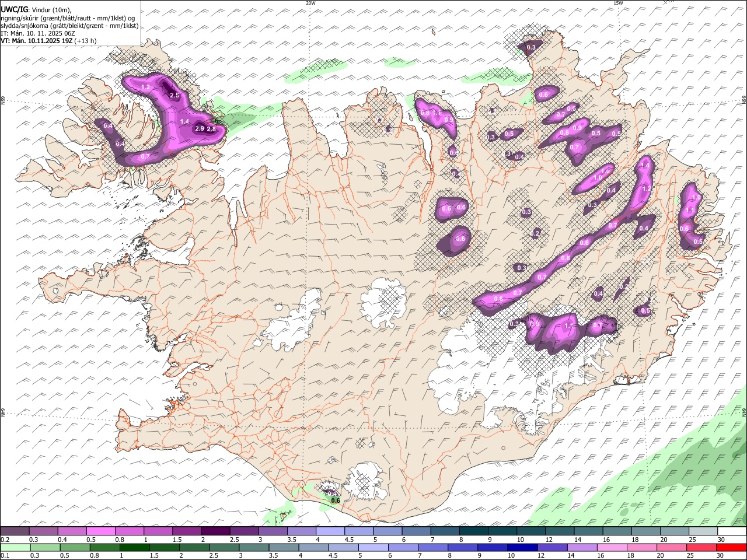Pick the mid green swatch between 0.5 and 0.8
747x560 pixels.
pyautogui.click(x=75, y=548)
